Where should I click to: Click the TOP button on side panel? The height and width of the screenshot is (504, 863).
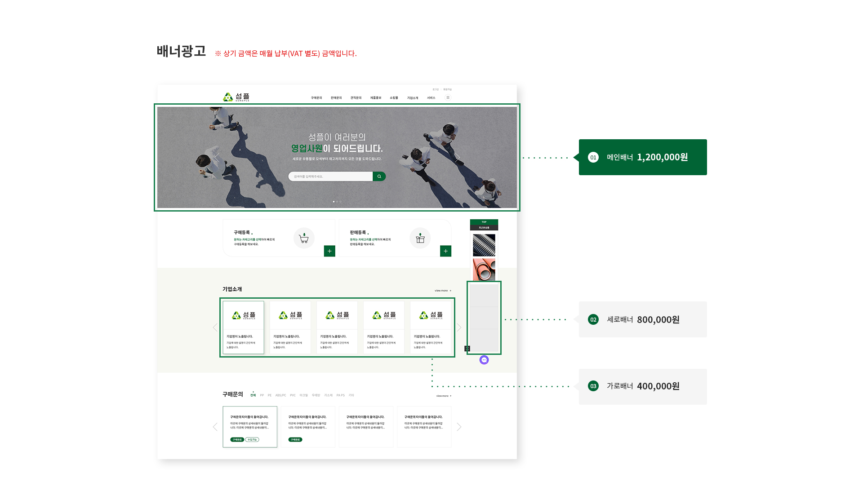(x=484, y=222)
